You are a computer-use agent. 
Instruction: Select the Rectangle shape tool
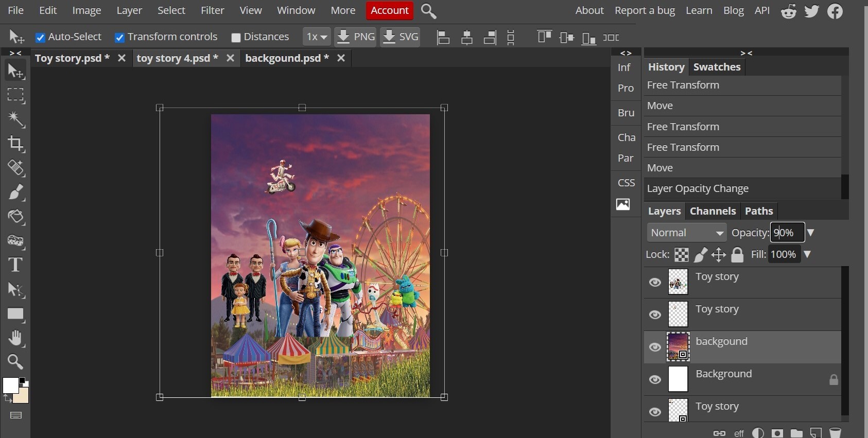[x=15, y=314]
